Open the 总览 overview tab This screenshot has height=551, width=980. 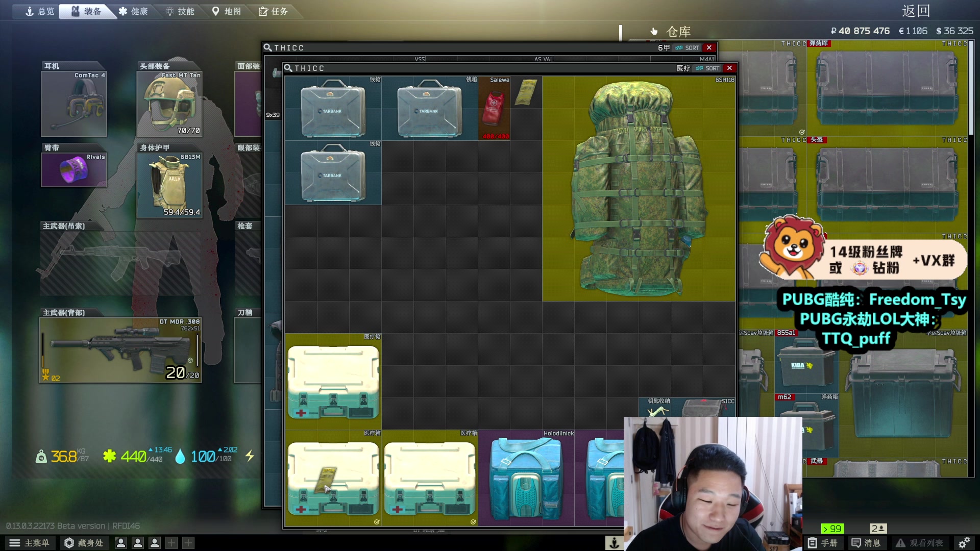(x=40, y=11)
